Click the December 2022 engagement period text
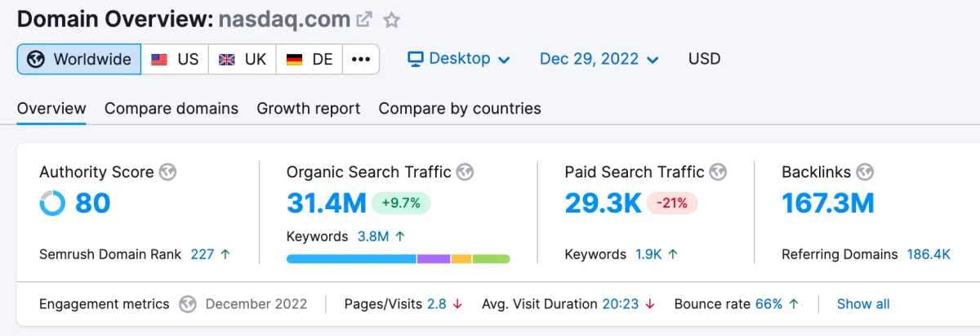This screenshot has height=336, width=980. (x=256, y=304)
